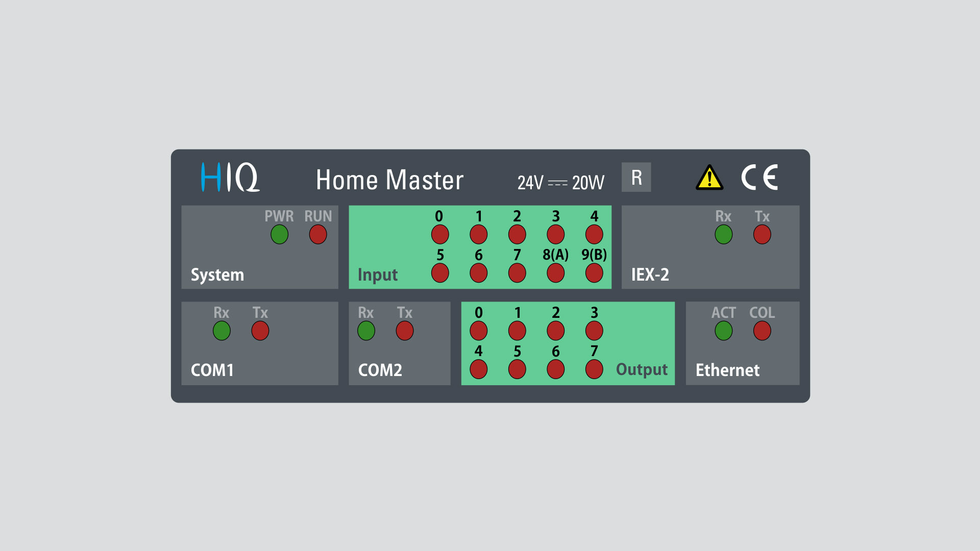The height and width of the screenshot is (551, 980).
Task: Click the COM1 Rx green LED
Action: [222, 331]
